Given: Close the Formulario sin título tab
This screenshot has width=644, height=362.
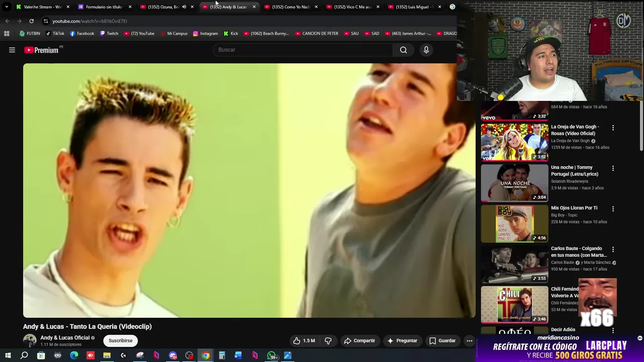Looking at the screenshot, I should (x=130, y=7).
